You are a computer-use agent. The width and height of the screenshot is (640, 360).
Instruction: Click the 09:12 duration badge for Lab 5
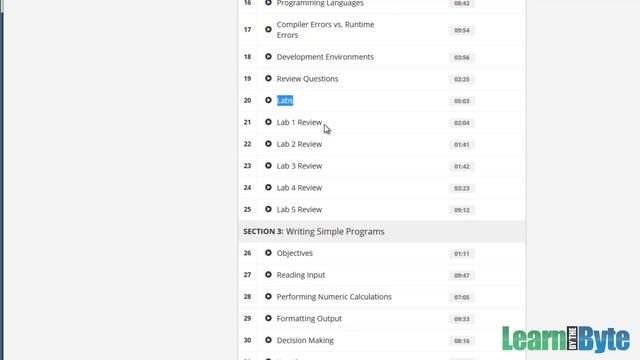pos(462,210)
